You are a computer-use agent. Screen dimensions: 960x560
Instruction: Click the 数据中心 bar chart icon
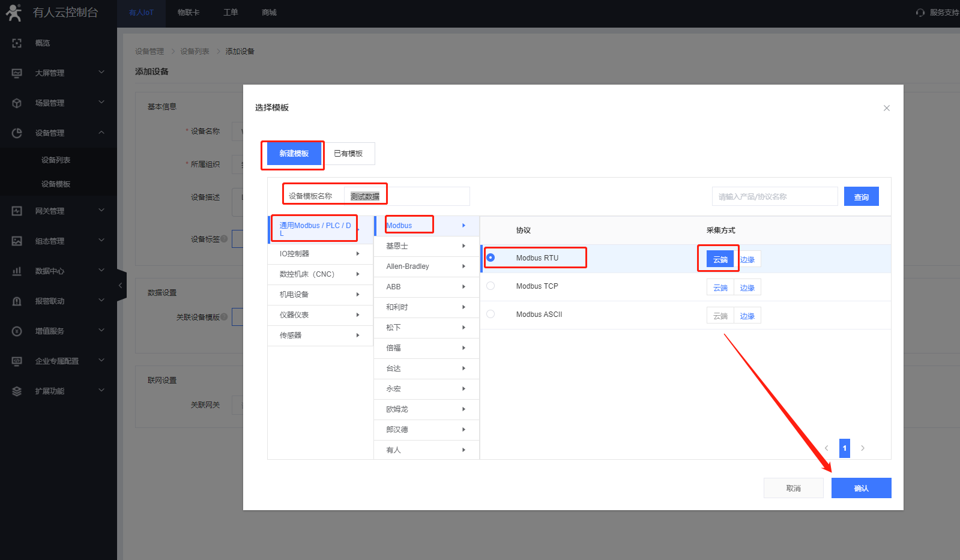point(17,271)
